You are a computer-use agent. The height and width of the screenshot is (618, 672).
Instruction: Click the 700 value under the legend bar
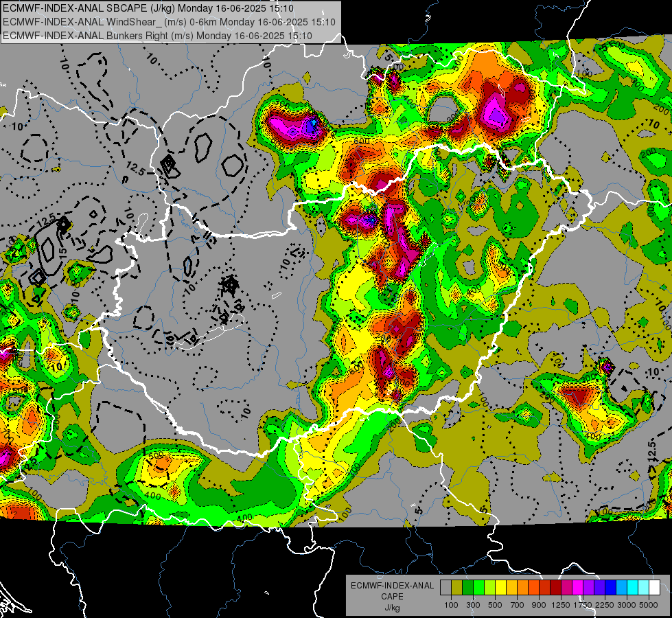tap(518, 605)
